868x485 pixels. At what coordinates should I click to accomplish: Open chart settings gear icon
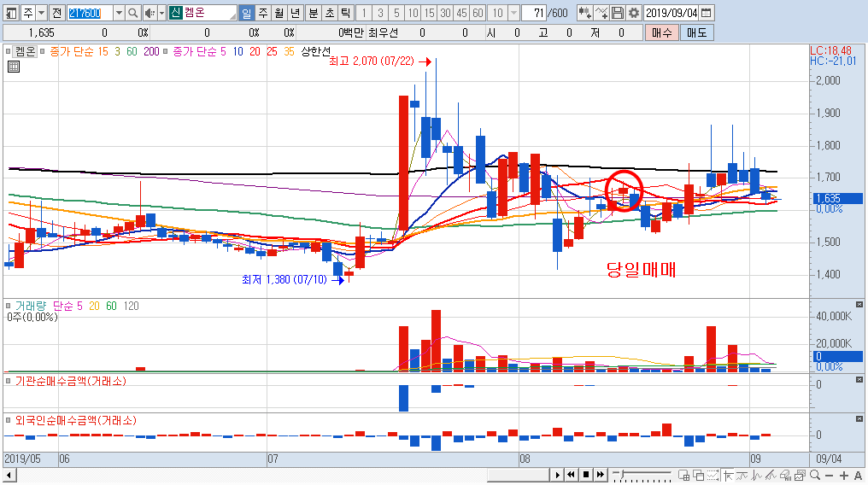634,13
